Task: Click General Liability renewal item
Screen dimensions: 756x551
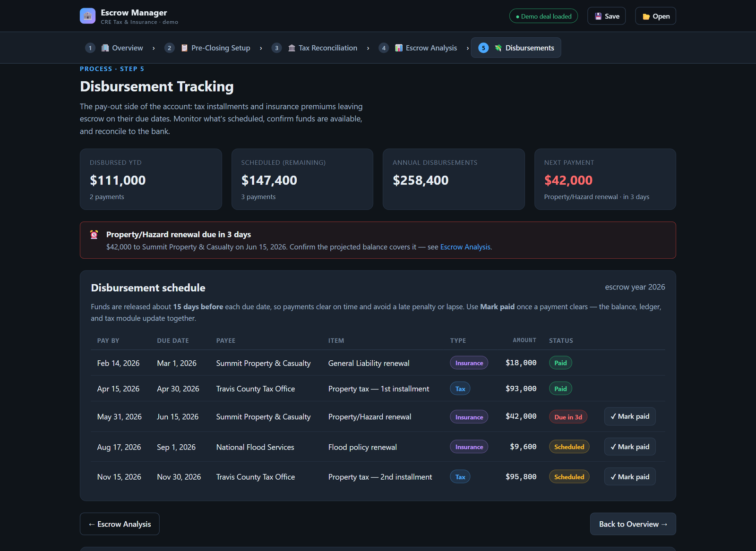Action: pos(369,363)
